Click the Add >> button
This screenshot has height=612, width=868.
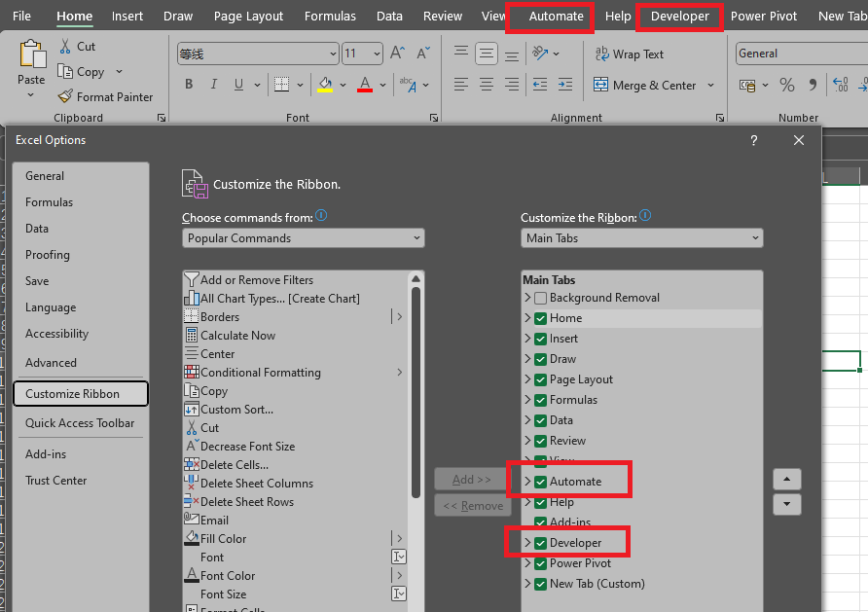pyautogui.click(x=471, y=480)
